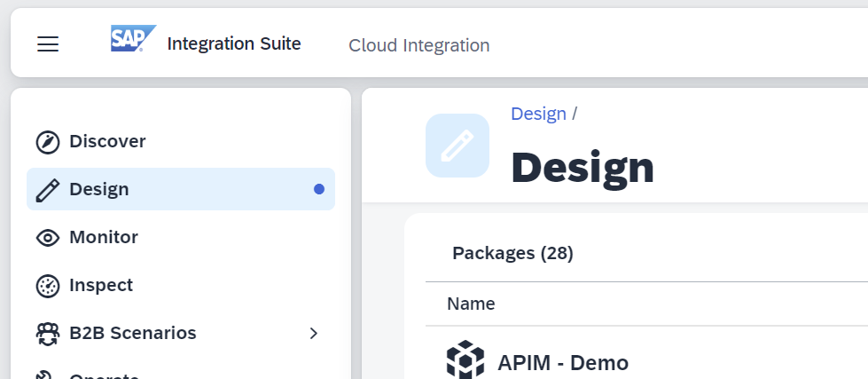This screenshot has width=868, height=379.
Task: Expand the B2B Scenarios chevron
Action: pos(314,333)
